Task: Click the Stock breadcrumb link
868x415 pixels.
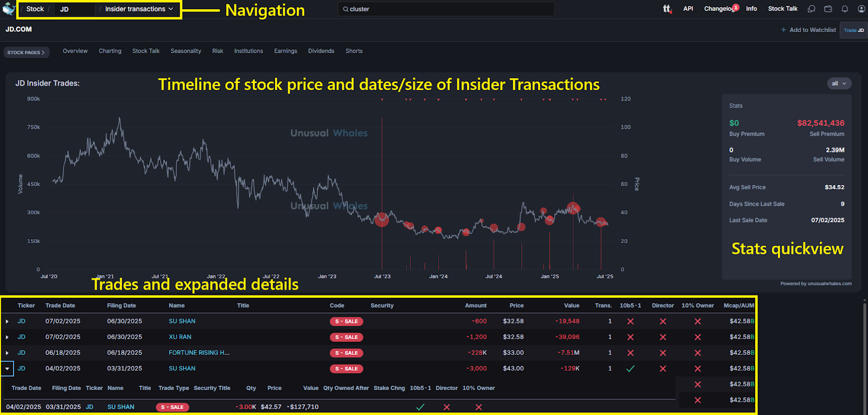Action: [35, 9]
